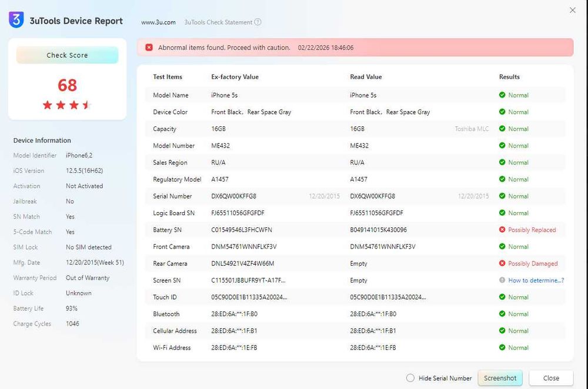Click the Results column header
The height and width of the screenshot is (389, 588).
509,77
